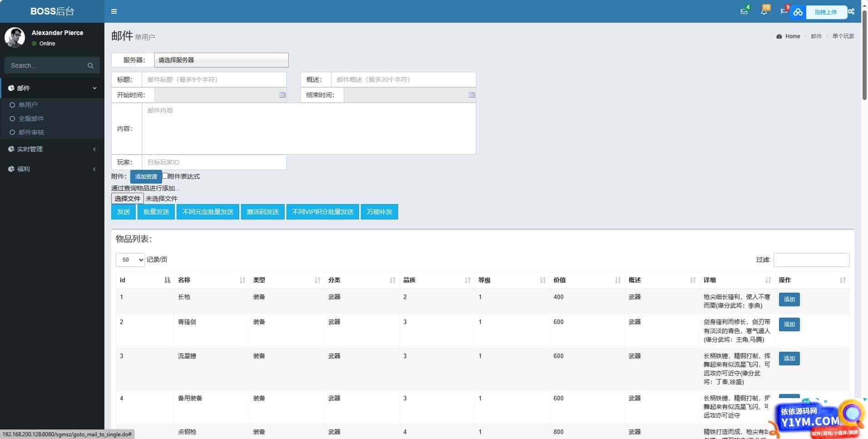Click the 不同VIP积分批量发送 button

[323, 212]
